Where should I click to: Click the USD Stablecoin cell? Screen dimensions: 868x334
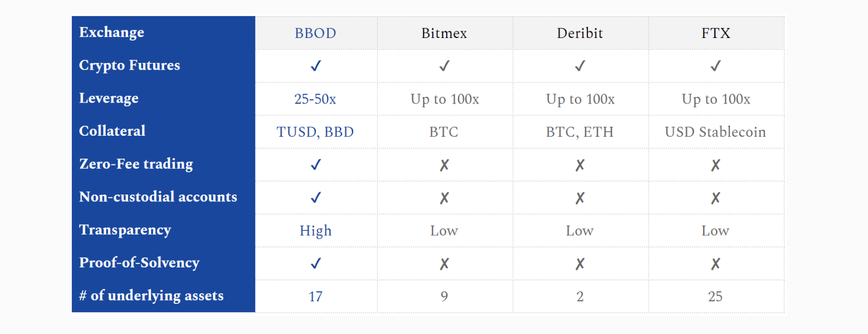[x=715, y=132]
